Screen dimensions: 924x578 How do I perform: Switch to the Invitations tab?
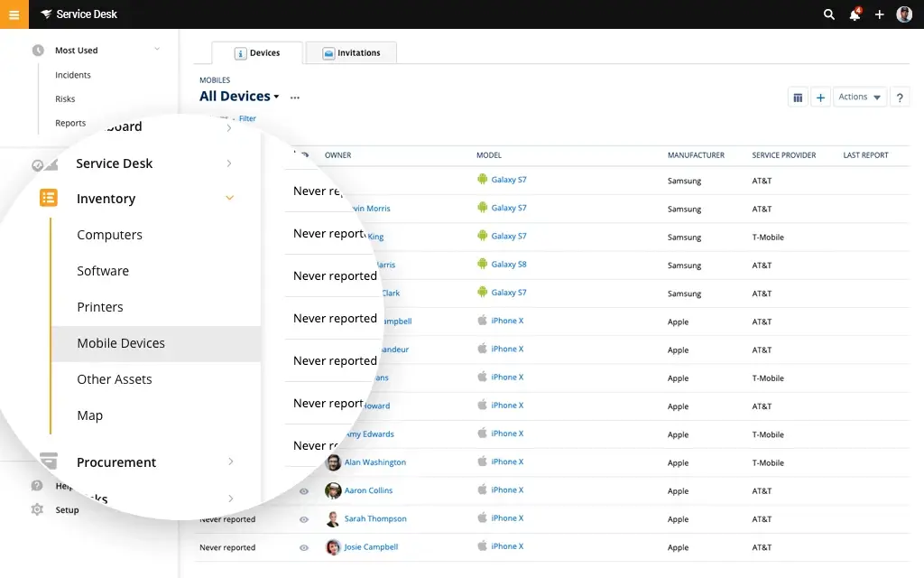350,52
